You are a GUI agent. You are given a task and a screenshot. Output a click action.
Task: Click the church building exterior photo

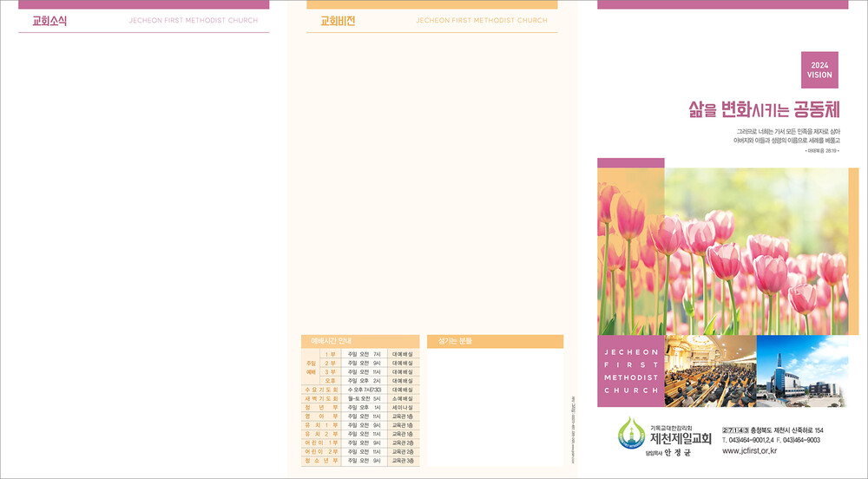[801, 371]
